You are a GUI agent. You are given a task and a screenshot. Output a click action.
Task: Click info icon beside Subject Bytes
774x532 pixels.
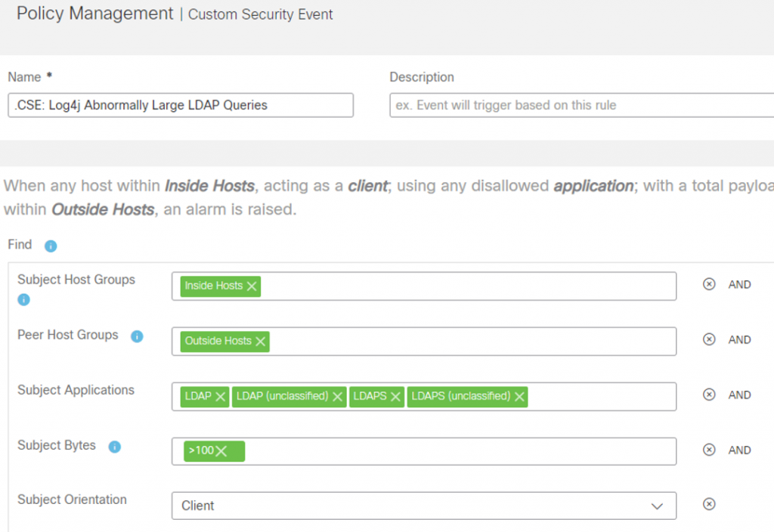click(115, 447)
